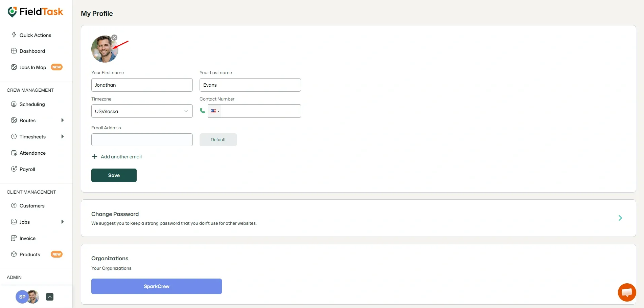
Task: Click the profile photo thumbnail
Action: [105, 49]
